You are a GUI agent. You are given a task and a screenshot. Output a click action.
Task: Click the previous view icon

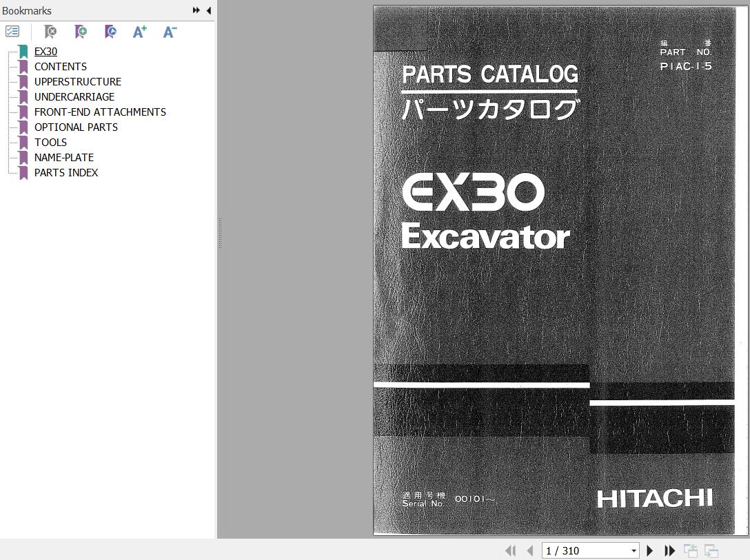click(690, 551)
